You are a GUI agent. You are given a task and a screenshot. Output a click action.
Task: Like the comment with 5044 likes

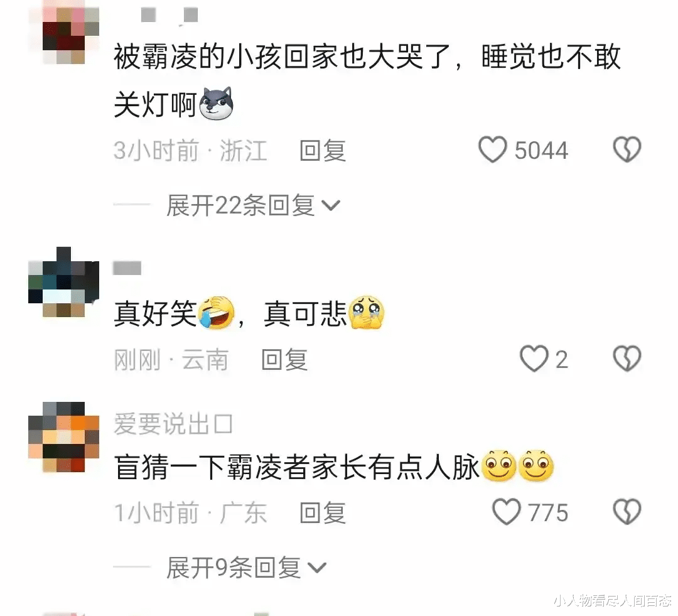(x=493, y=149)
